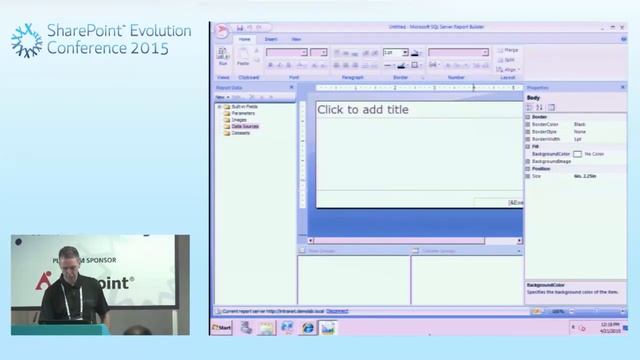
Task: Open the grouping pane options arrow
Action: pyautogui.click(x=519, y=251)
